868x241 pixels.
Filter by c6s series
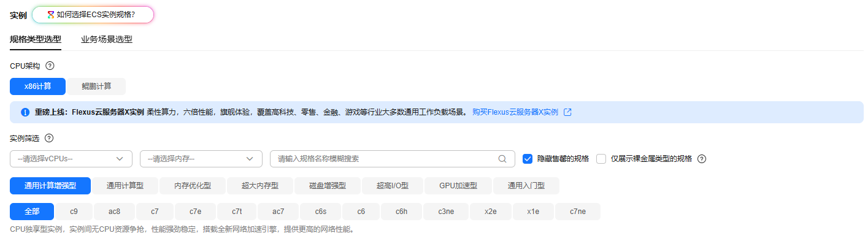(x=321, y=212)
